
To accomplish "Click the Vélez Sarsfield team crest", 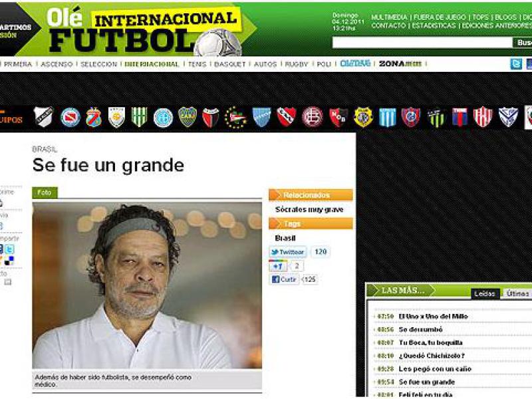I will coord(508,117).
